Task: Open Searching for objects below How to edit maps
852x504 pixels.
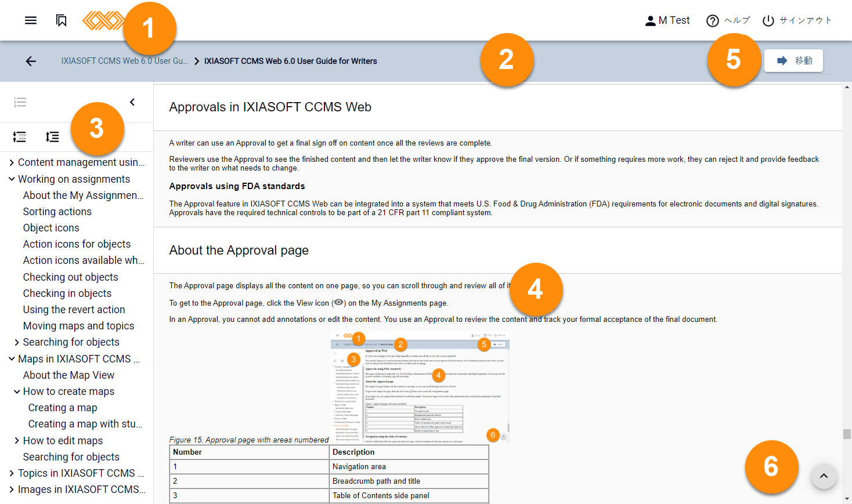Action: click(x=71, y=457)
